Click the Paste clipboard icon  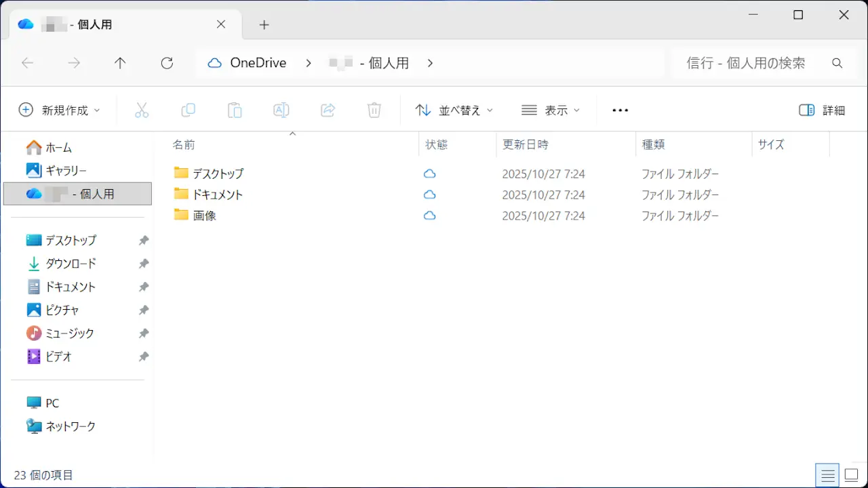(235, 110)
